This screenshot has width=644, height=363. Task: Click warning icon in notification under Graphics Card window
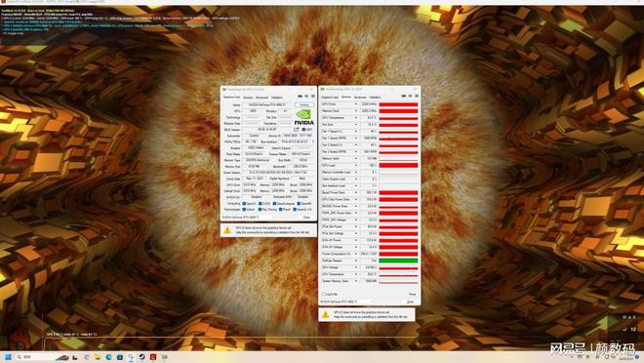coord(227,230)
